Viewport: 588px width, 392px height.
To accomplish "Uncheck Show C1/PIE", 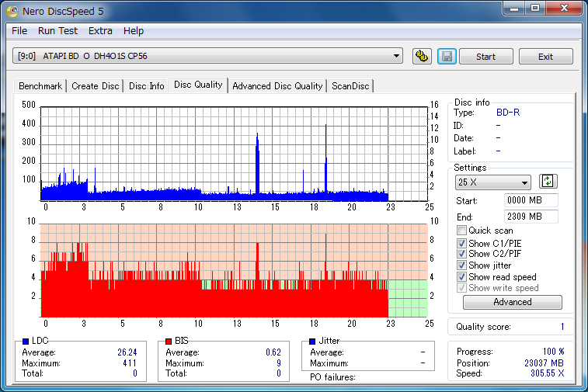I will pos(461,243).
